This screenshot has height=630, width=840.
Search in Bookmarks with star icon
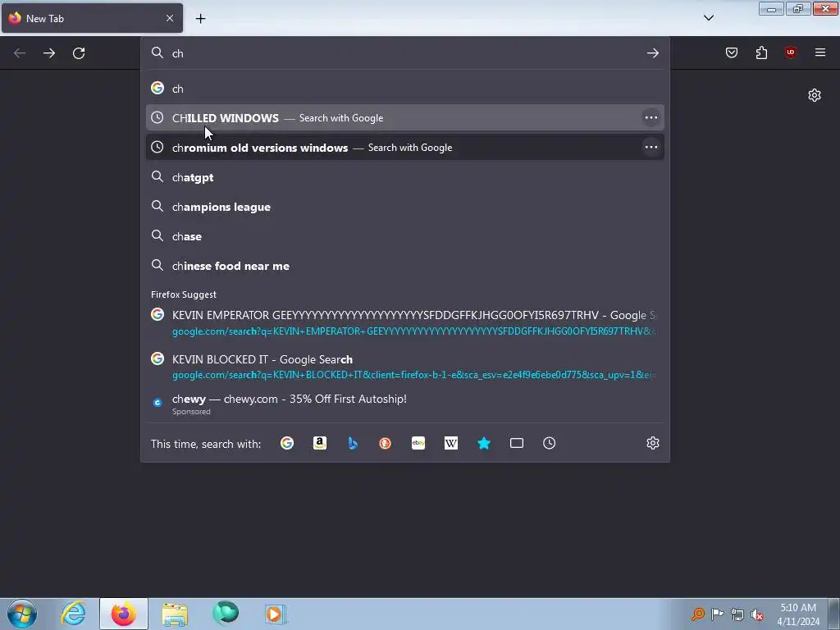click(484, 443)
